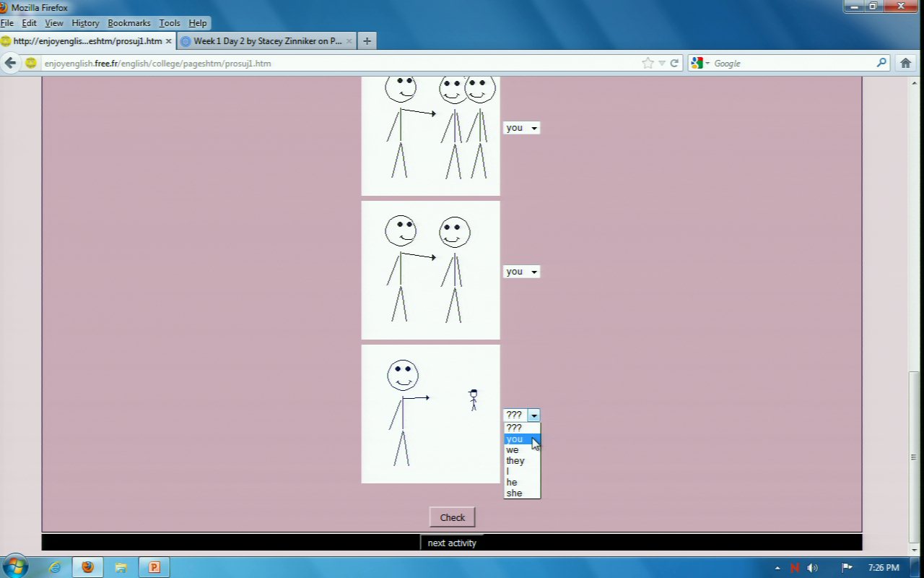This screenshot has width=924, height=578.
Task: Click the reload page icon
Action: (x=674, y=63)
